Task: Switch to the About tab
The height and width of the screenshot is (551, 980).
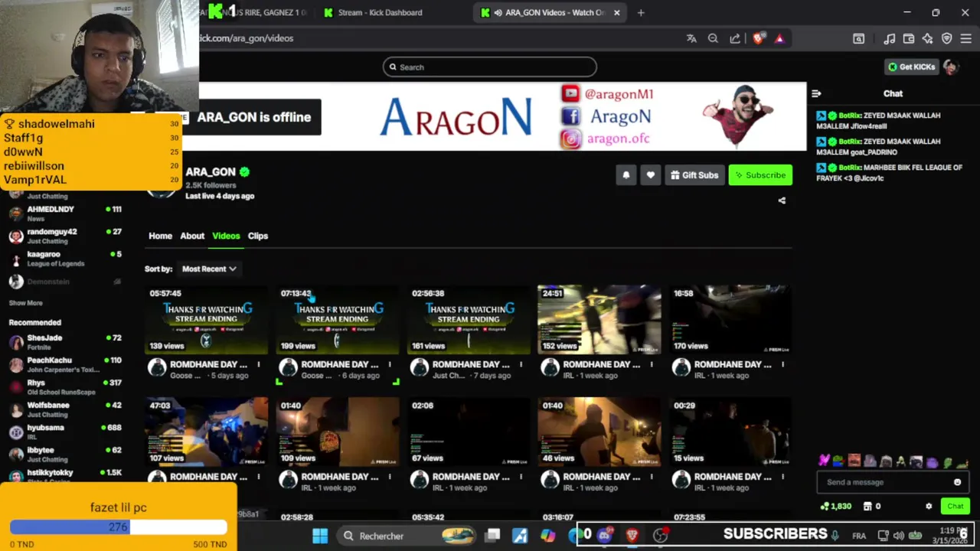Action: [192, 236]
